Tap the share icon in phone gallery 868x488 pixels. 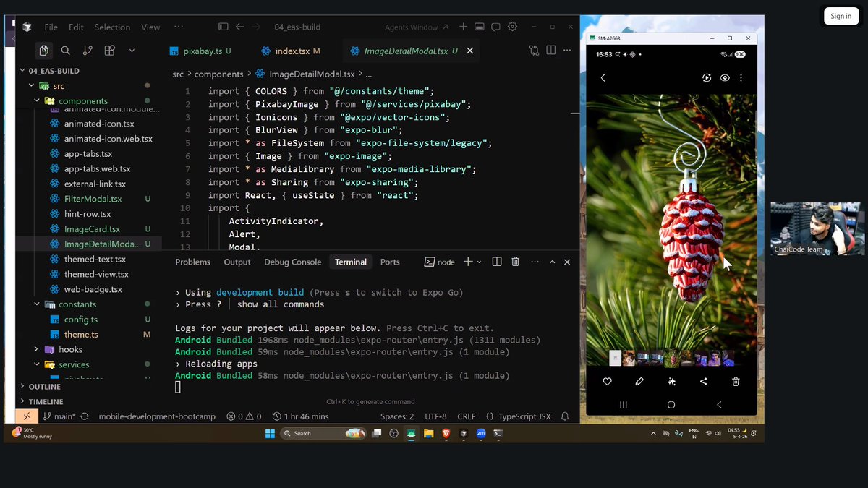(703, 382)
